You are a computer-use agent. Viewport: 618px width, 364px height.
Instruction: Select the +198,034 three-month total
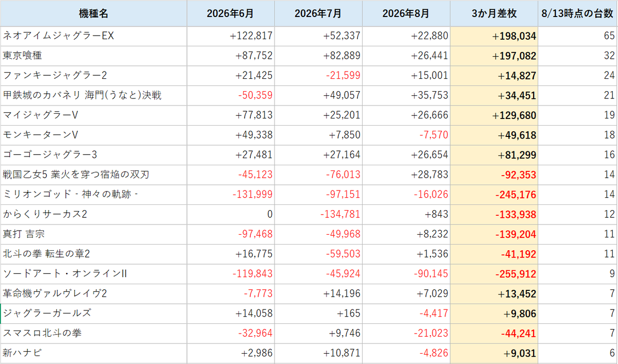coord(494,36)
